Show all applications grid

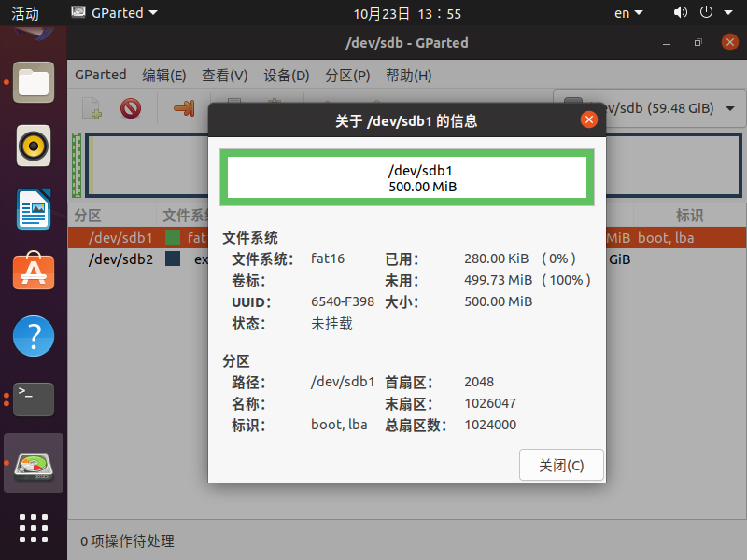coord(34,527)
